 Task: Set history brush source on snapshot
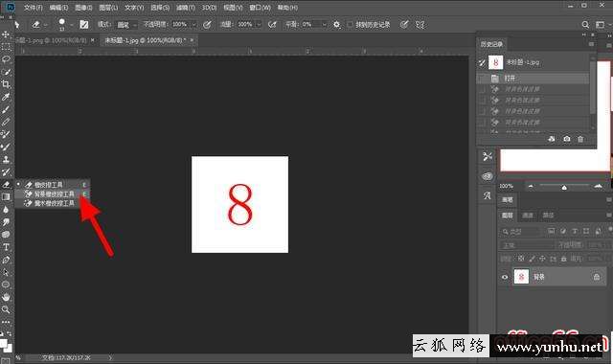pyautogui.click(x=483, y=62)
